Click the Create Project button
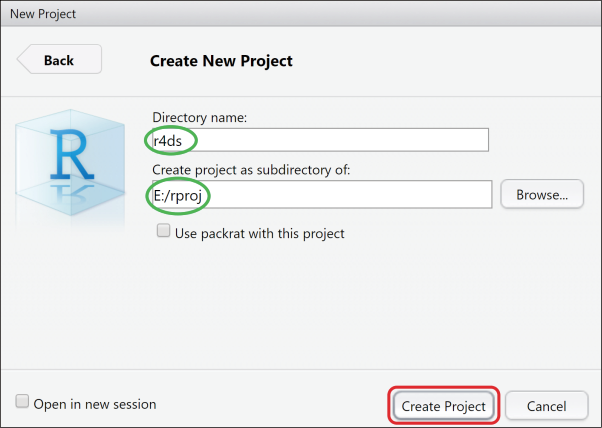 click(442, 406)
